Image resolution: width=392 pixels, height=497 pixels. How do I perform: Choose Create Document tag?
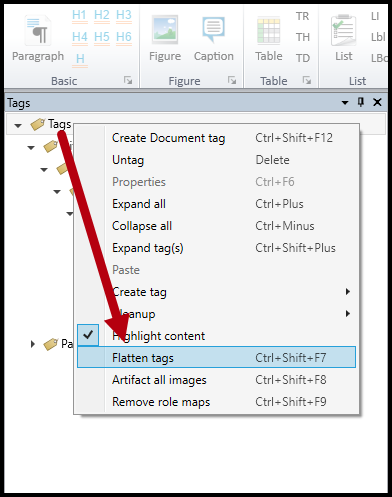point(216,138)
